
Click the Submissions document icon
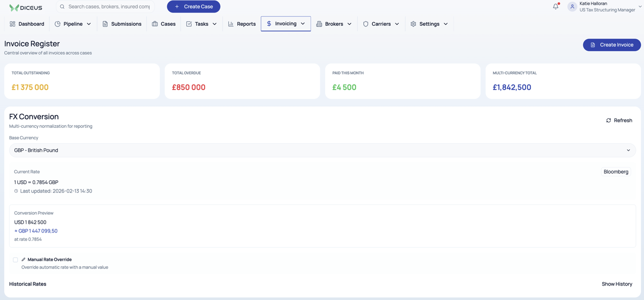[105, 24]
